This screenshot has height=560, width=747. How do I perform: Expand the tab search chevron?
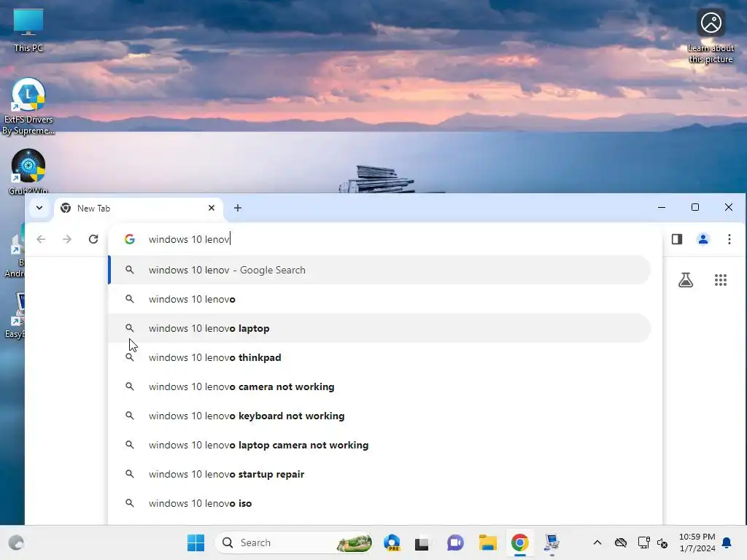tap(39, 208)
